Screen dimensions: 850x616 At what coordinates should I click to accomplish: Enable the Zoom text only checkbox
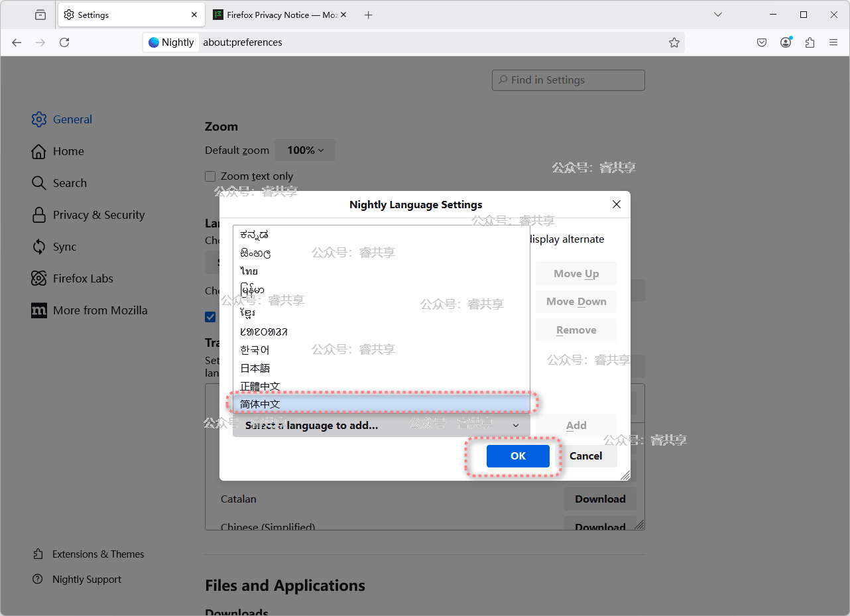210,176
